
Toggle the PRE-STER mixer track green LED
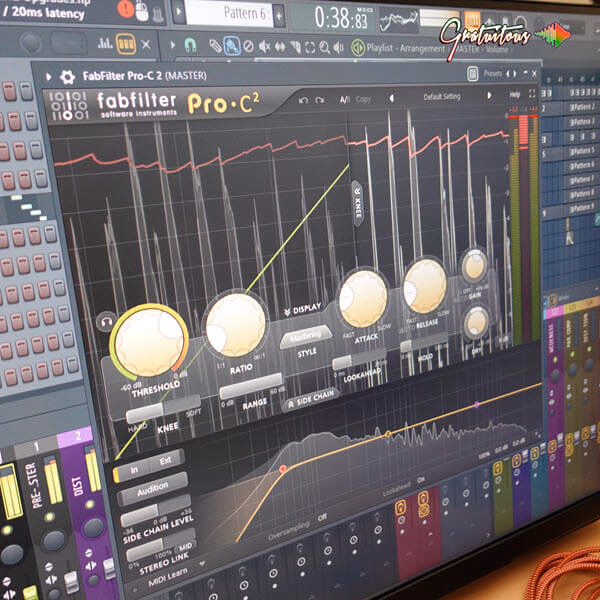point(49,517)
